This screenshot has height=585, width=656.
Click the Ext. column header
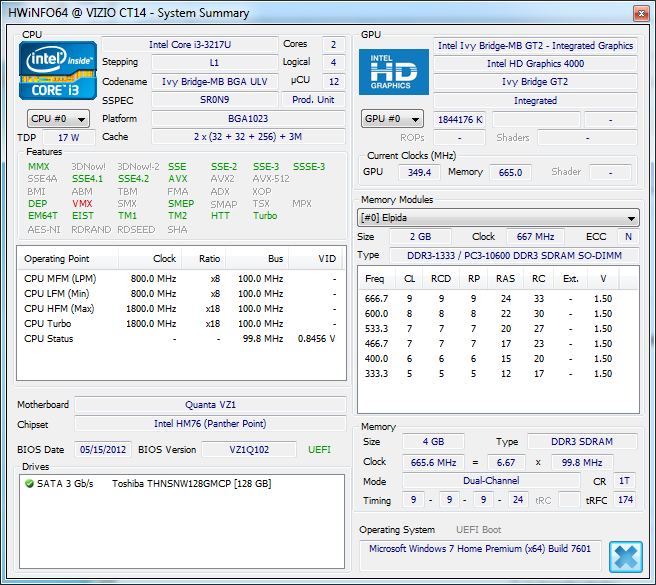pos(570,279)
